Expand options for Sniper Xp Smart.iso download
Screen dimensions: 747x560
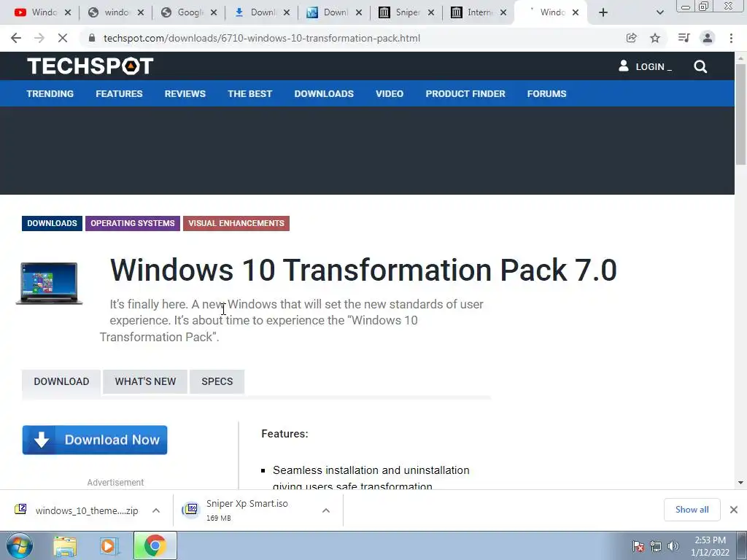coord(326,510)
